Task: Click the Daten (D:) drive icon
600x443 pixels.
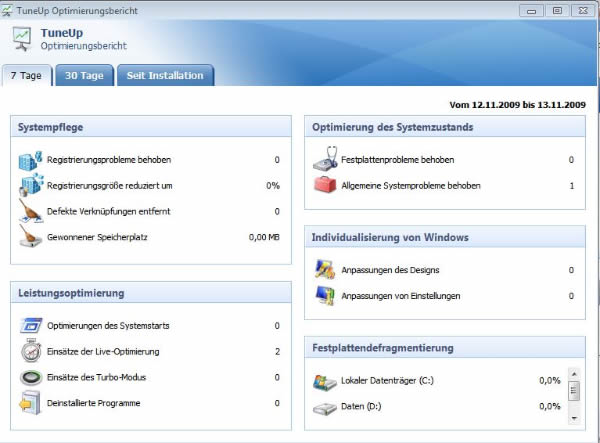Action: [325, 409]
